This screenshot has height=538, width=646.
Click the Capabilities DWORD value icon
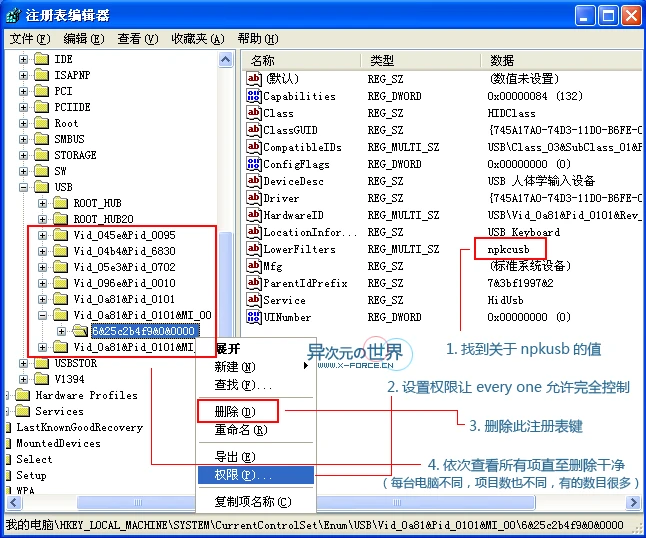point(253,96)
